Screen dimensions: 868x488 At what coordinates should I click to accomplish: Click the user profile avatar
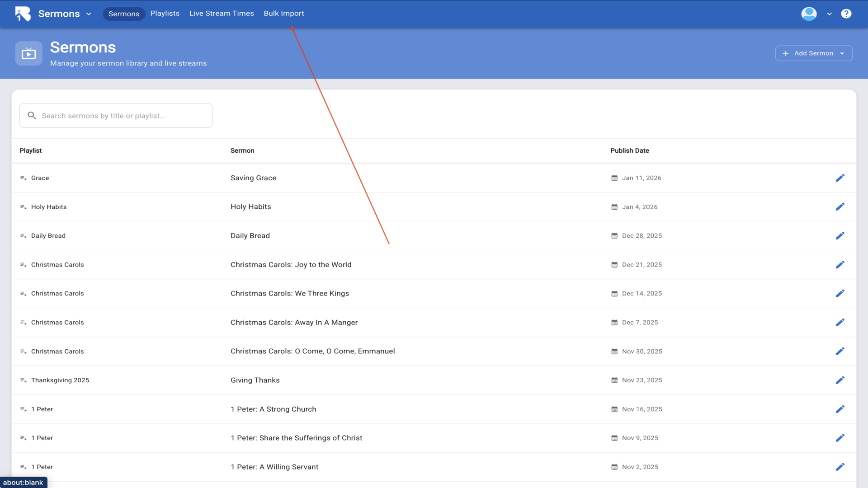[809, 14]
